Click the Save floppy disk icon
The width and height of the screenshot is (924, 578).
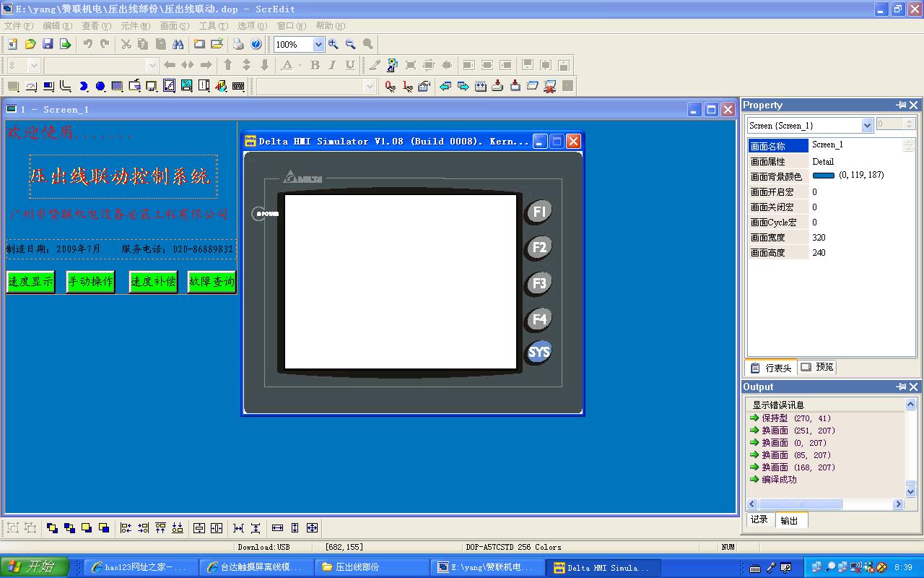(x=48, y=44)
